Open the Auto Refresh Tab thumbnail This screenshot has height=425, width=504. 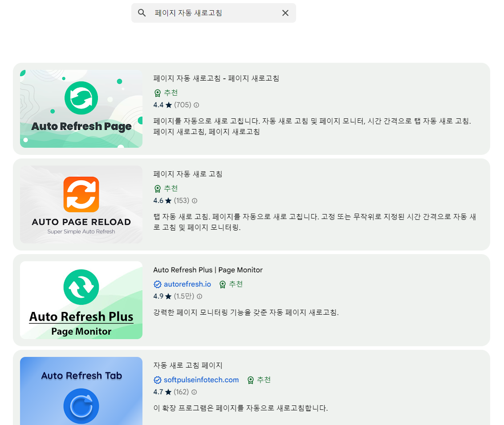pos(81,391)
